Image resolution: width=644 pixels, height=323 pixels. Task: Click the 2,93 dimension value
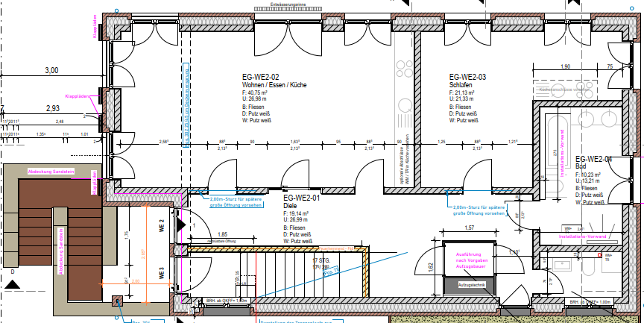[x=53, y=109]
